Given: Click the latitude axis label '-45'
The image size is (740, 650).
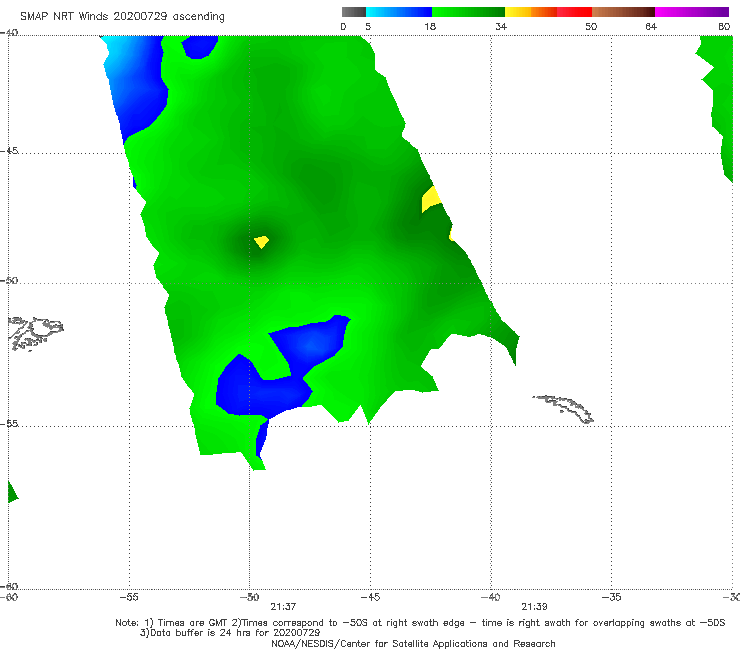Looking at the screenshot, I should [x=9, y=151].
